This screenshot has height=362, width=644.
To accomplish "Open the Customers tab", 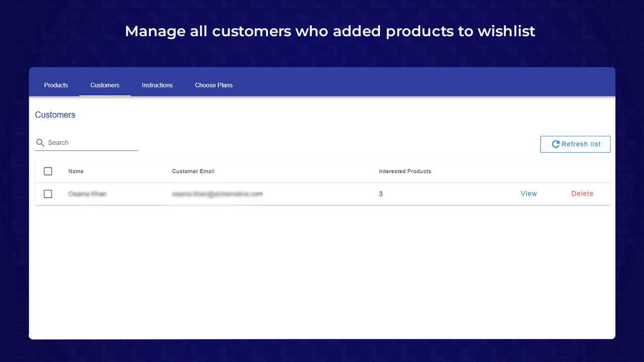I will coord(105,85).
